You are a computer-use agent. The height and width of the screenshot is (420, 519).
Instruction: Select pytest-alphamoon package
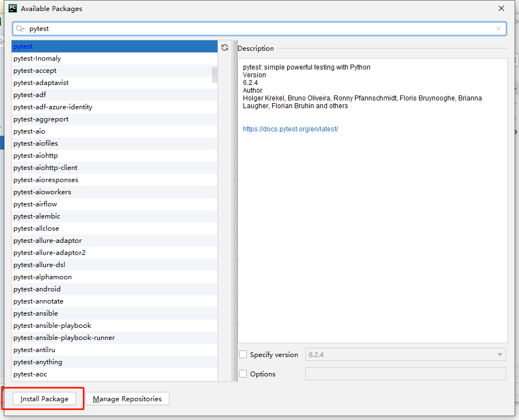coord(114,277)
